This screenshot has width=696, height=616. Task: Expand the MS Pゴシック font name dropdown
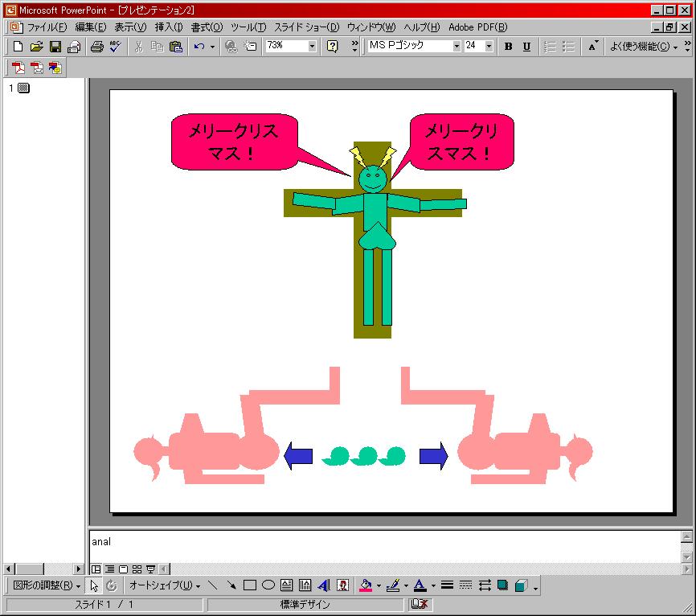pos(456,47)
